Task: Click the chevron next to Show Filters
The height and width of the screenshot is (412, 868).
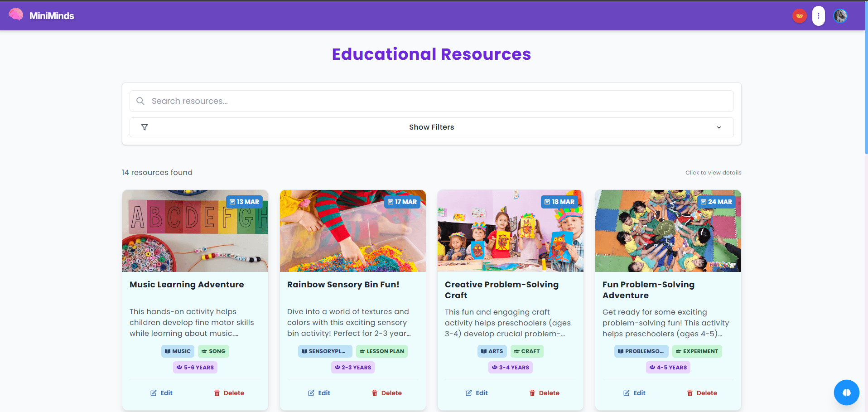Action: pos(719,127)
